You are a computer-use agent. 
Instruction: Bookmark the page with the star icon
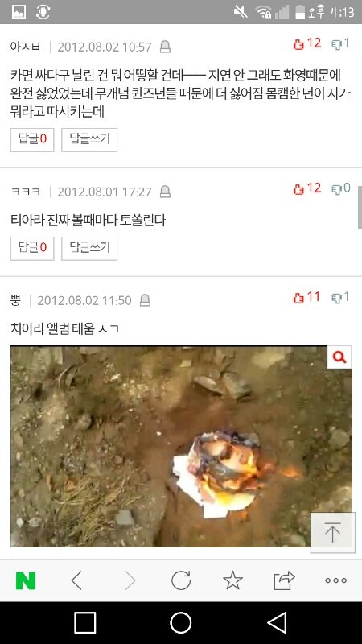tap(232, 580)
